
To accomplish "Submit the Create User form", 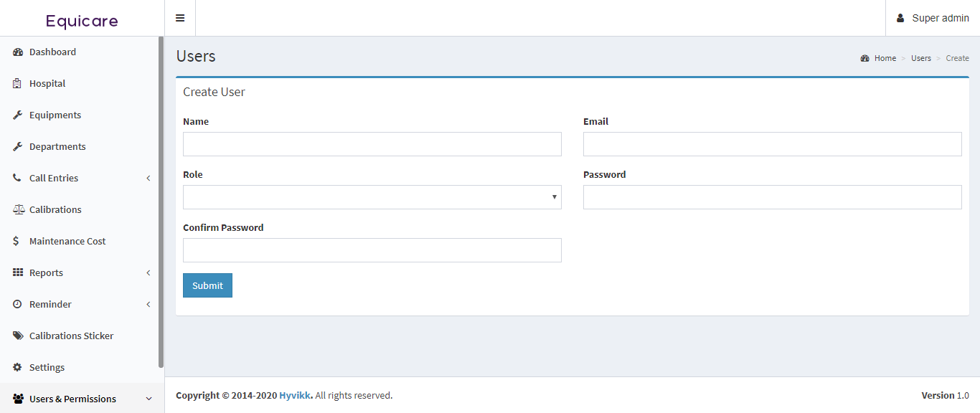I will (207, 285).
